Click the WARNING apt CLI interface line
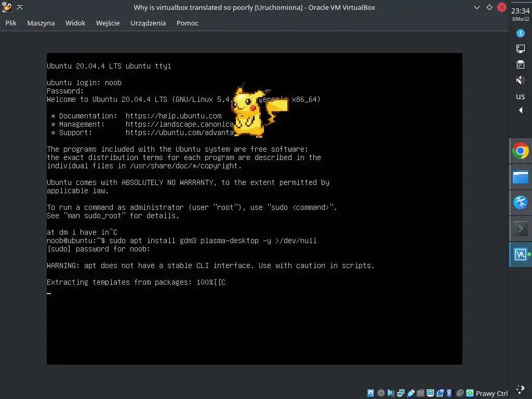Image resolution: width=532 pixels, height=399 pixels. [x=210, y=265]
